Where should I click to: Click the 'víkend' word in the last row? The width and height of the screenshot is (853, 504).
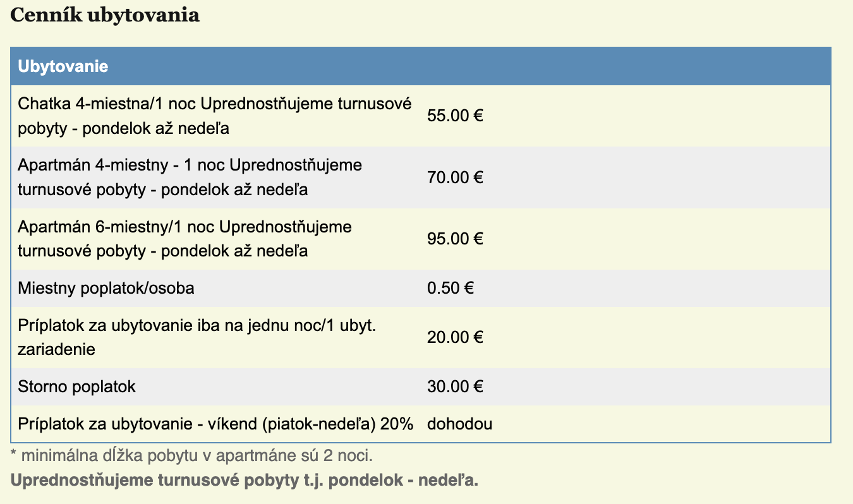pyautogui.click(x=231, y=424)
